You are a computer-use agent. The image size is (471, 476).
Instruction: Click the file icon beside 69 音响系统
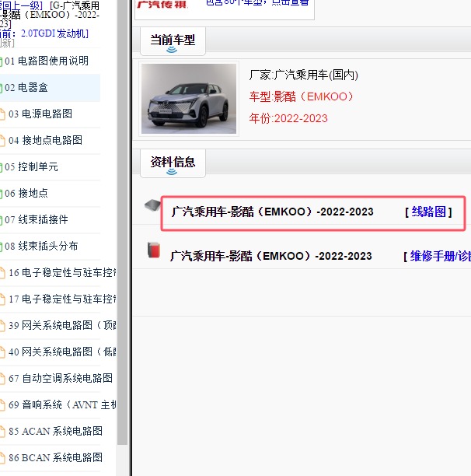point(2,405)
